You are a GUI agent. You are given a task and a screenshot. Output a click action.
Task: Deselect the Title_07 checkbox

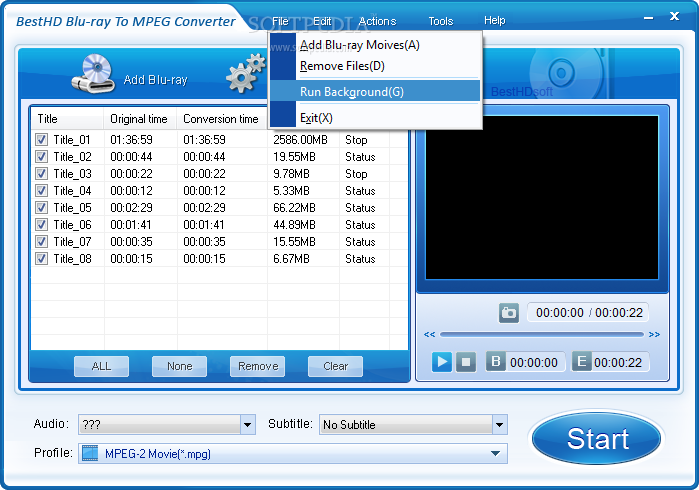pos(41,241)
